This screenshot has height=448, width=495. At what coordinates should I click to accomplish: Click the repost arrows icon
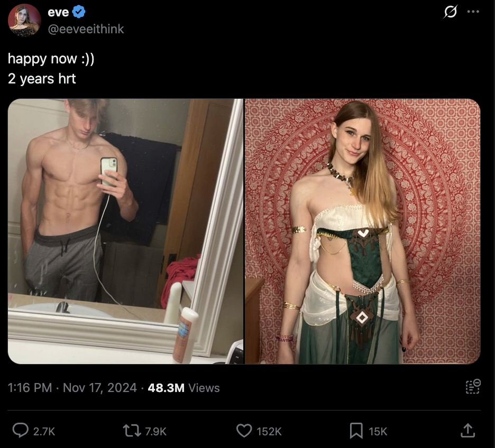(x=132, y=431)
